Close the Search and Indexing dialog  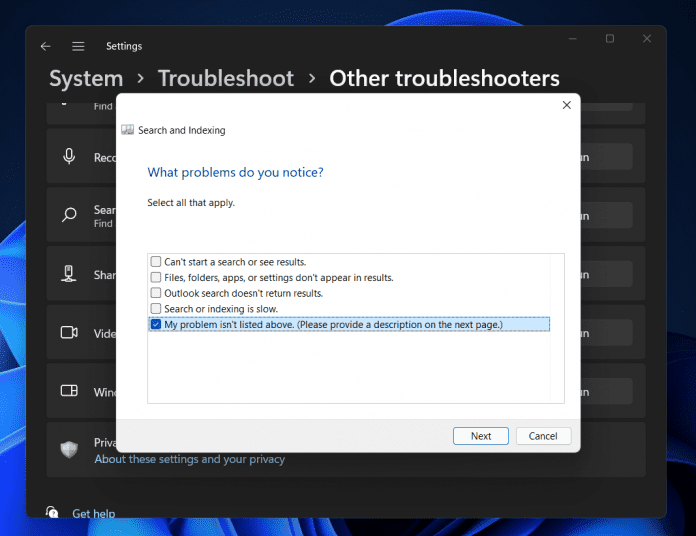pyautogui.click(x=566, y=105)
